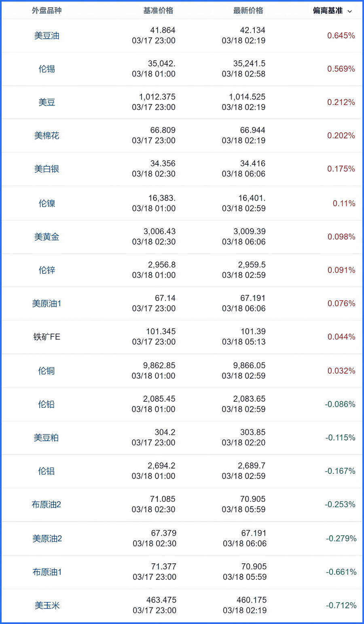Screen dimensions: 364x624
Task: Open the 伦镍 commodity link
Action: pos(47,203)
